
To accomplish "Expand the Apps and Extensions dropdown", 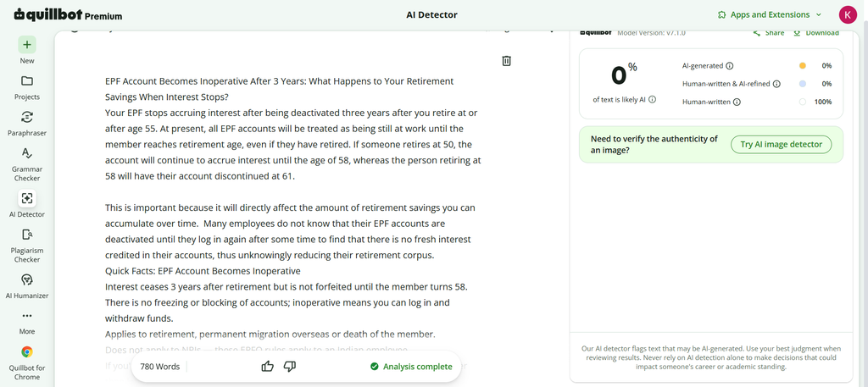I will 770,15.
